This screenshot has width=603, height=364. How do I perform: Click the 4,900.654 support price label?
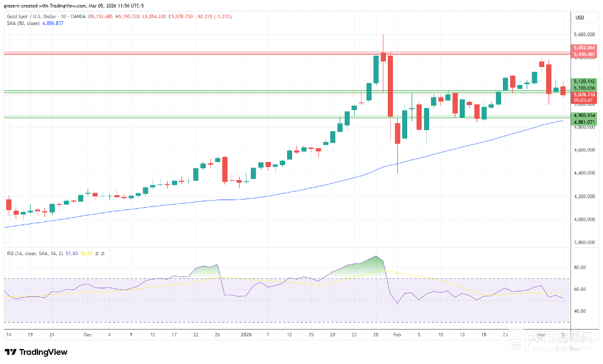[x=584, y=115]
